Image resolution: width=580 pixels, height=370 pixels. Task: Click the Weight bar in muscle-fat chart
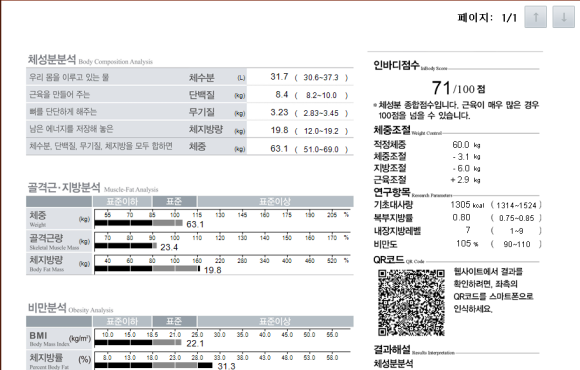tap(138, 223)
